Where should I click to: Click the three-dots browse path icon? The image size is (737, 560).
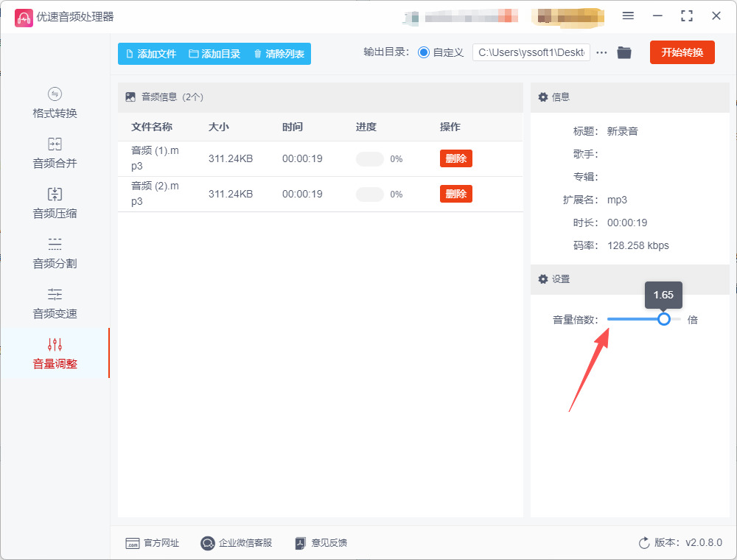[601, 52]
